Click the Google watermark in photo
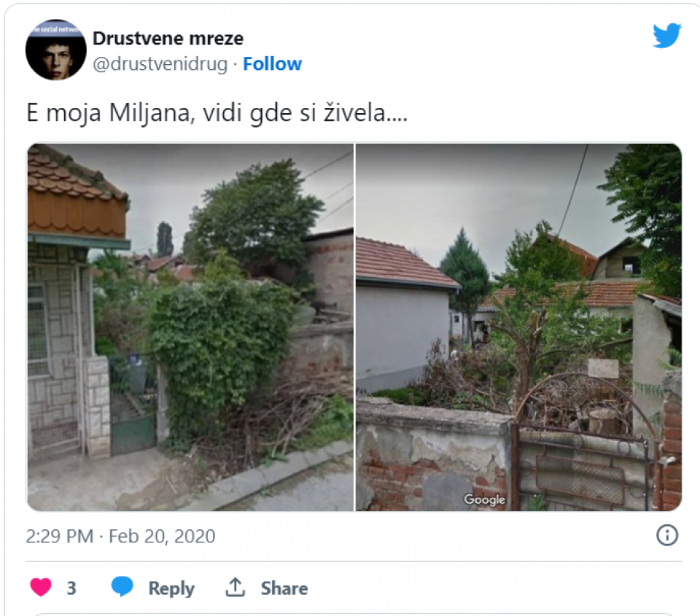 (484, 499)
